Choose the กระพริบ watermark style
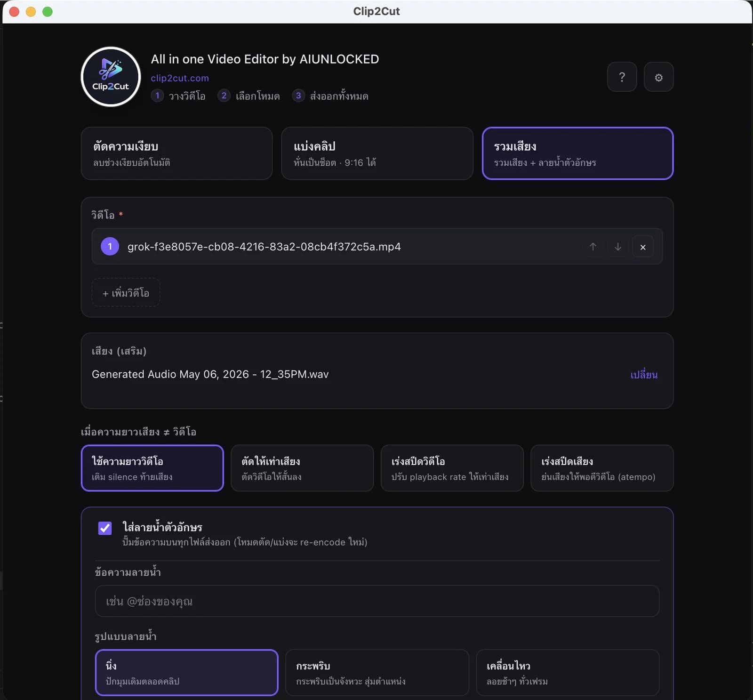This screenshot has height=700, width=753. [x=377, y=672]
